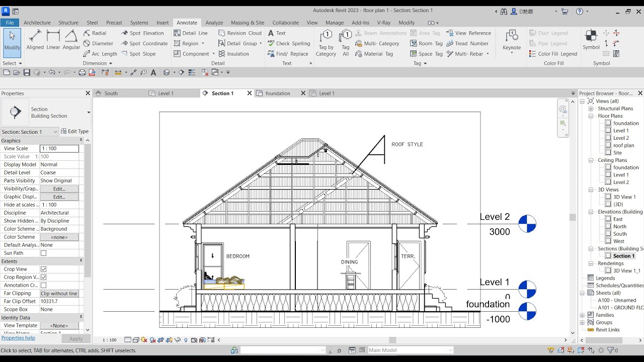Click the Print icon in quick access toolbar

(x=82, y=72)
